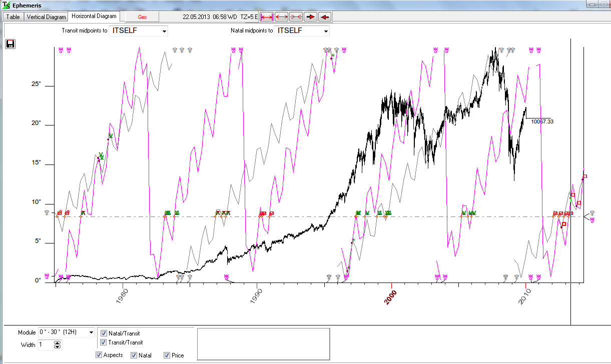This screenshot has height=364, width=611.
Task: Open the Natal midpoints to dropdown
Action: click(x=325, y=31)
